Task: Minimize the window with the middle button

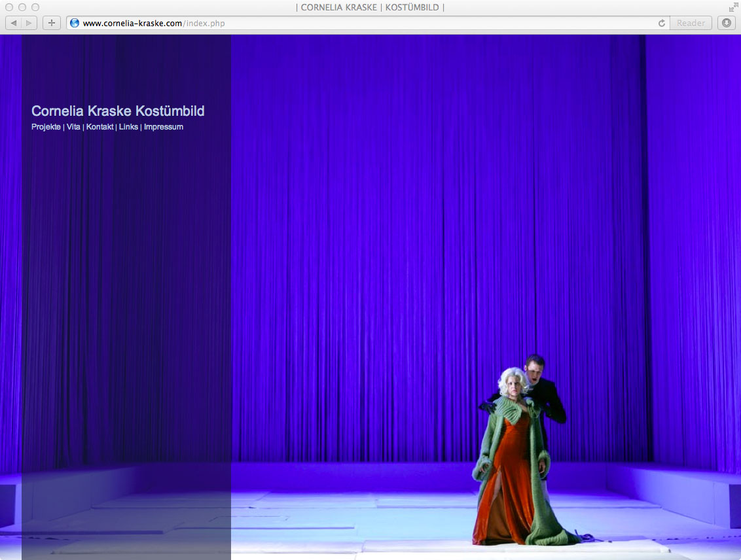Action: click(x=22, y=8)
